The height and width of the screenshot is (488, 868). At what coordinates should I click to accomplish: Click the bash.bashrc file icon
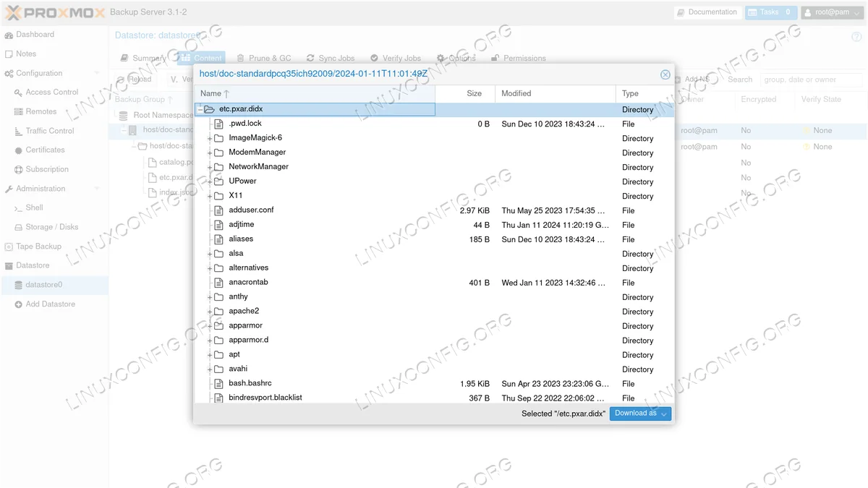[218, 384]
